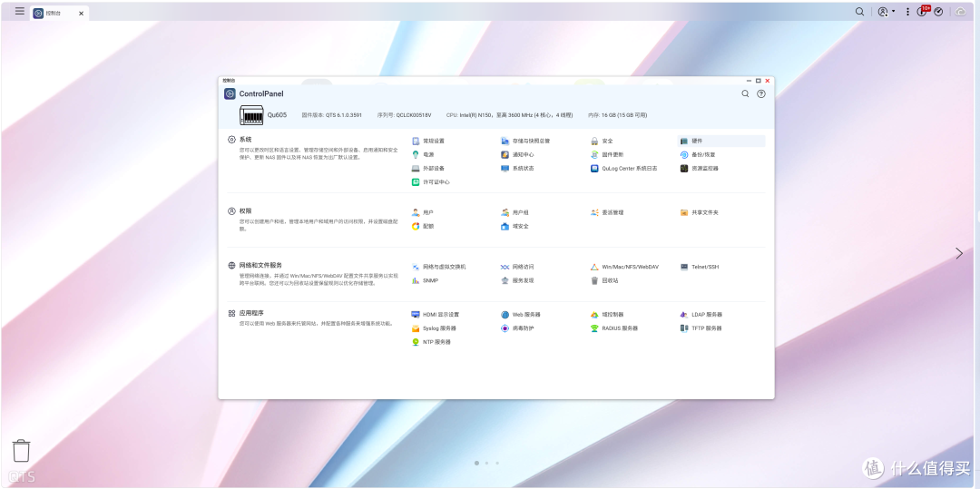The image size is (980, 489).
Task: Open event notifications with 10+ badge
Action: [x=923, y=11]
